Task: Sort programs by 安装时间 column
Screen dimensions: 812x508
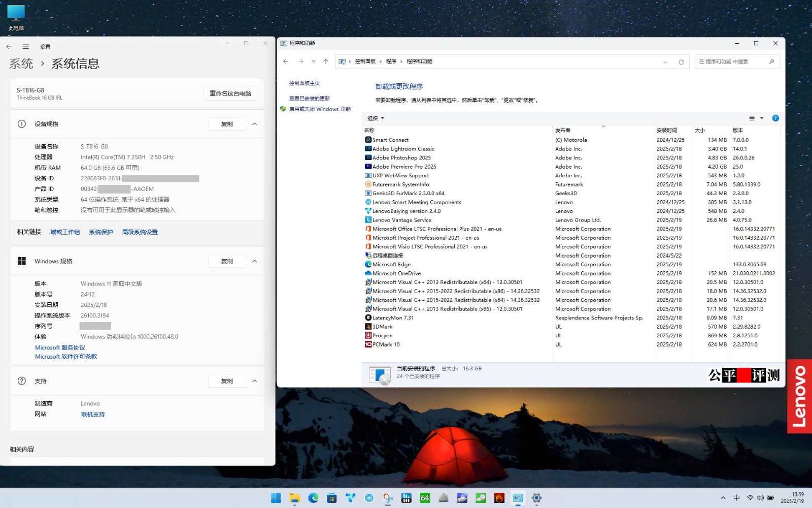Action: pyautogui.click(x=673, y=131)
